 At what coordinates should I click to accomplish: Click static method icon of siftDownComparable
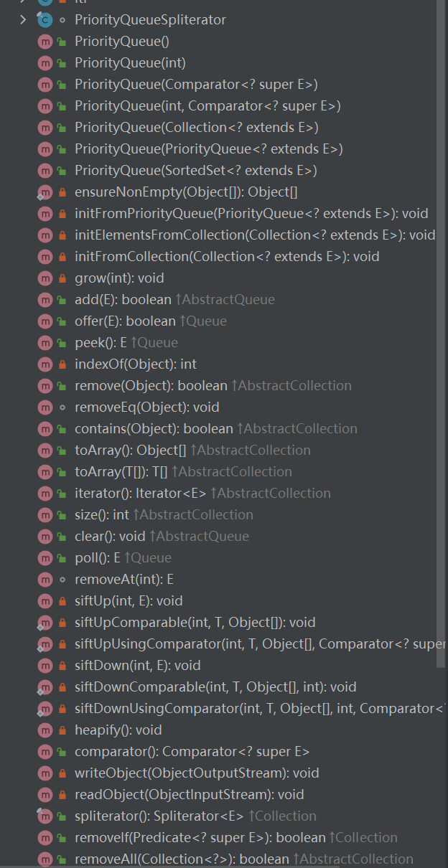click(45, 687)
